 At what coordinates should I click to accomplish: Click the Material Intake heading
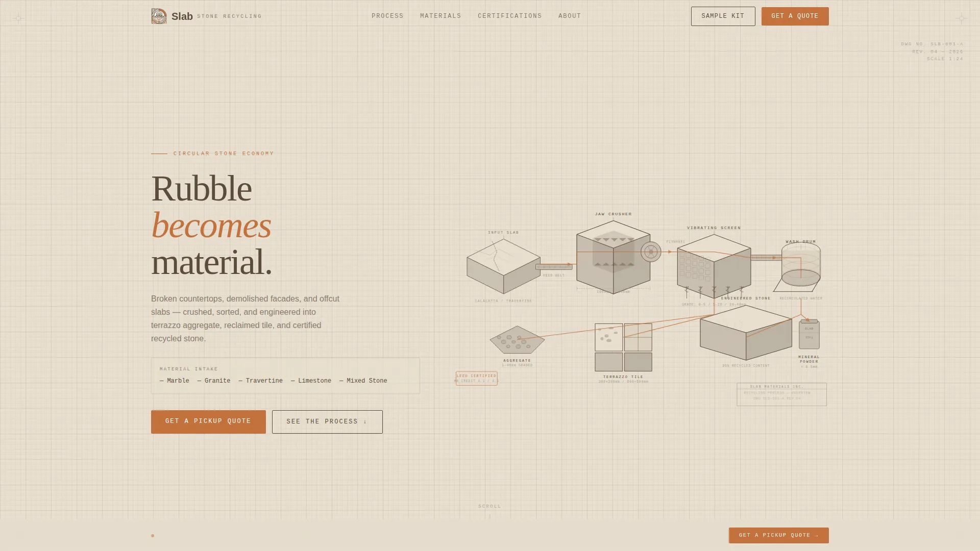click(x=189, y=369)
